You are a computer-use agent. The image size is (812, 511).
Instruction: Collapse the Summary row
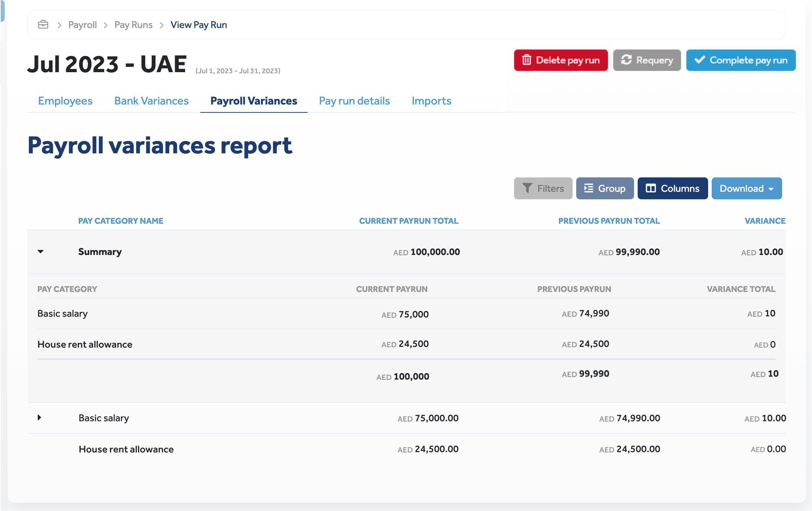coord(41,252)
